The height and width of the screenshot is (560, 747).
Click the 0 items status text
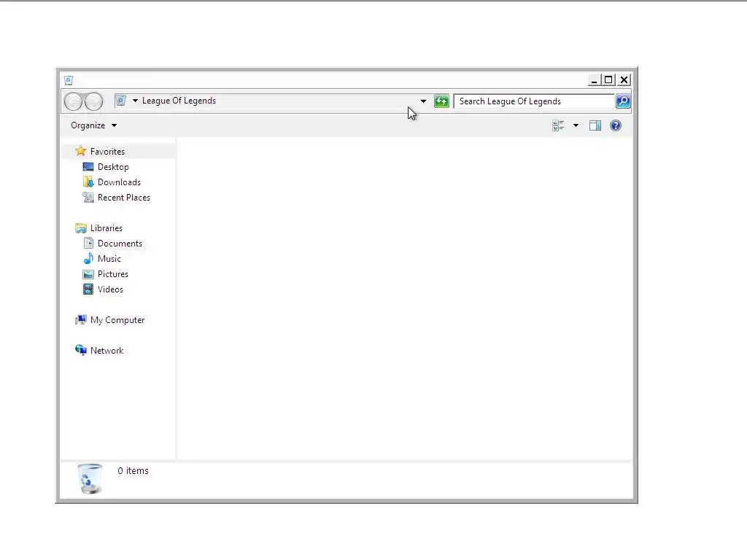point(133,470)
